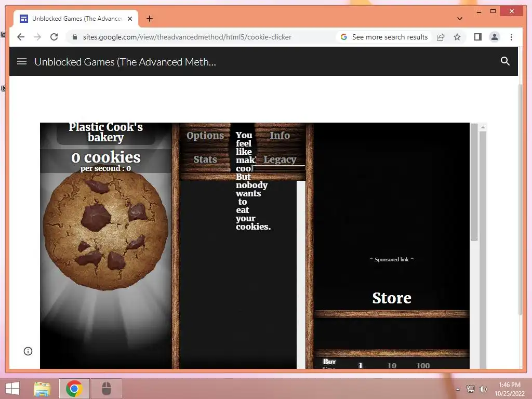Image resolution: width=532 pixels, height=399 pixels.
Task: Go forward in browser history
Action: tap(37, 37)
